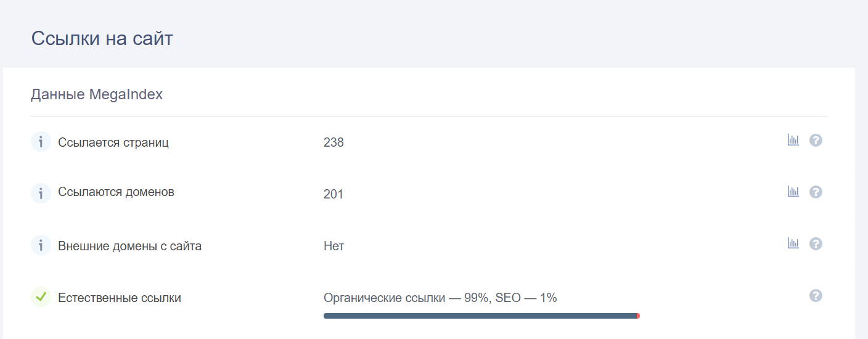This screenshot has width=868, height=339.
Task: Click green checkmark beside Естественные ссылки
Action: (x=41, y=297)
